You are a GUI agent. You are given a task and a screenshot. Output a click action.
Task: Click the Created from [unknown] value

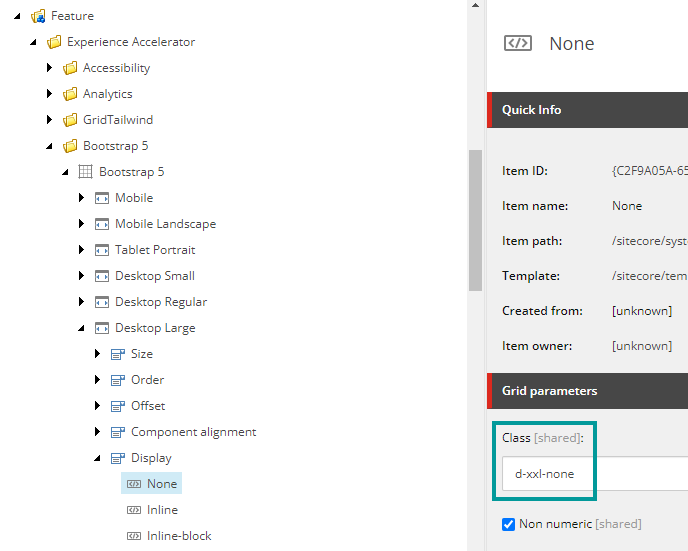[642, 311]
